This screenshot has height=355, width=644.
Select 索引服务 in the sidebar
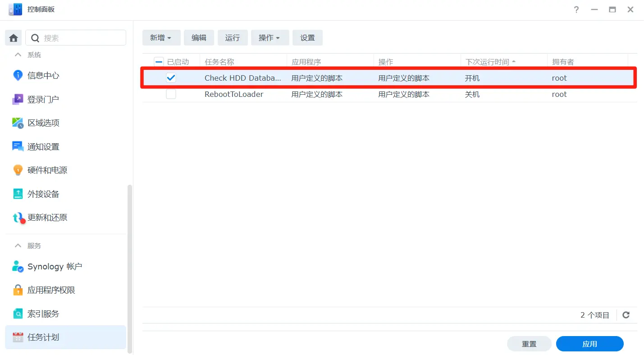pos(43,314)
